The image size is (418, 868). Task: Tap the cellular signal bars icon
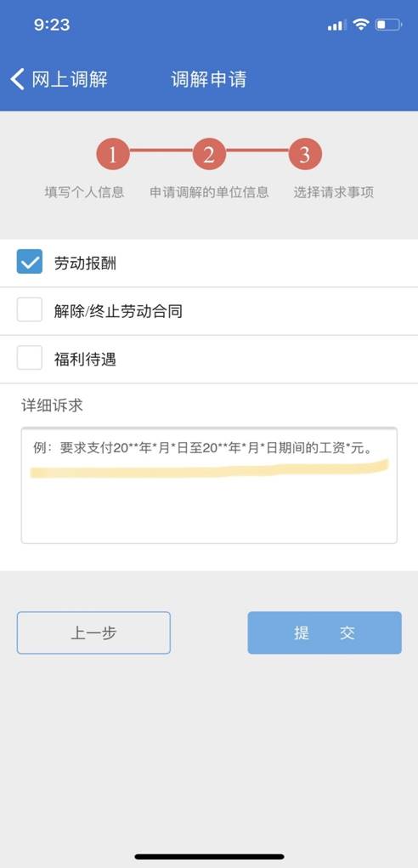(x=336, y=25)
